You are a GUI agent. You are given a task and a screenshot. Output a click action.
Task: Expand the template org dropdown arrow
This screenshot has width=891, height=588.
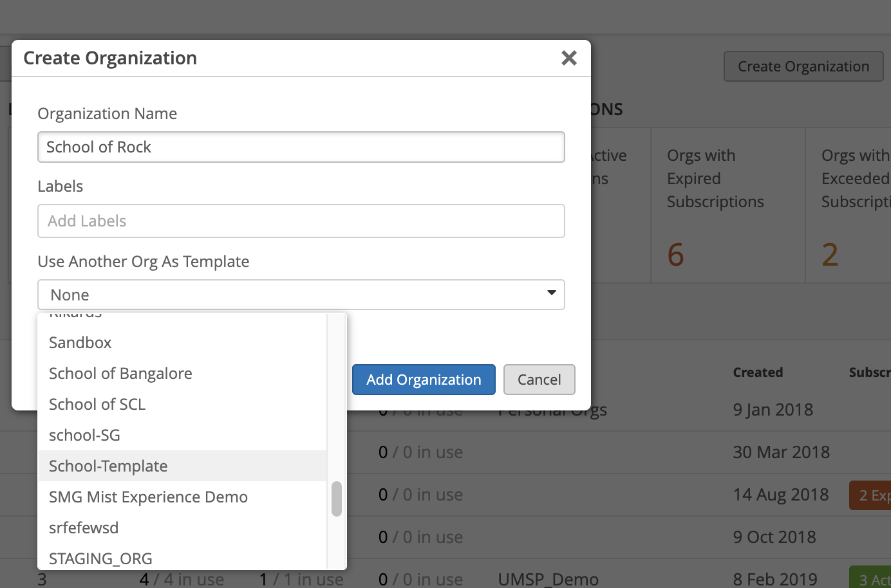click(x=551, y=294)
